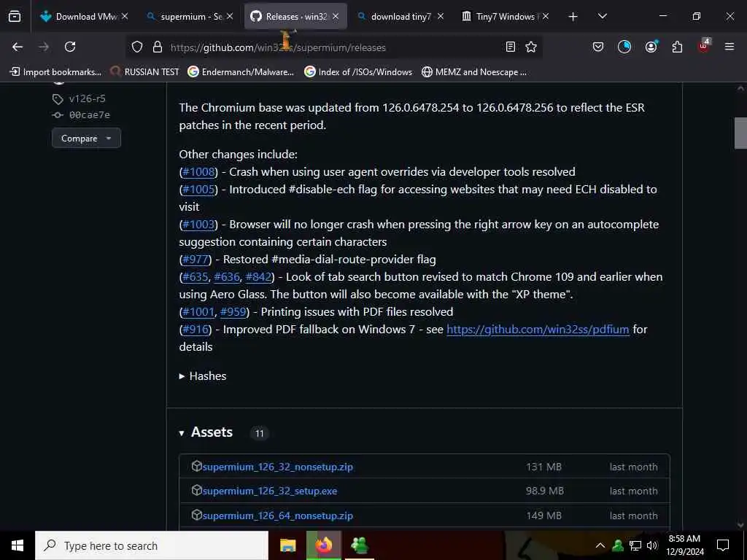Open the tracking protection shield icon
The image size is (747, 560).
click(137, 47)
